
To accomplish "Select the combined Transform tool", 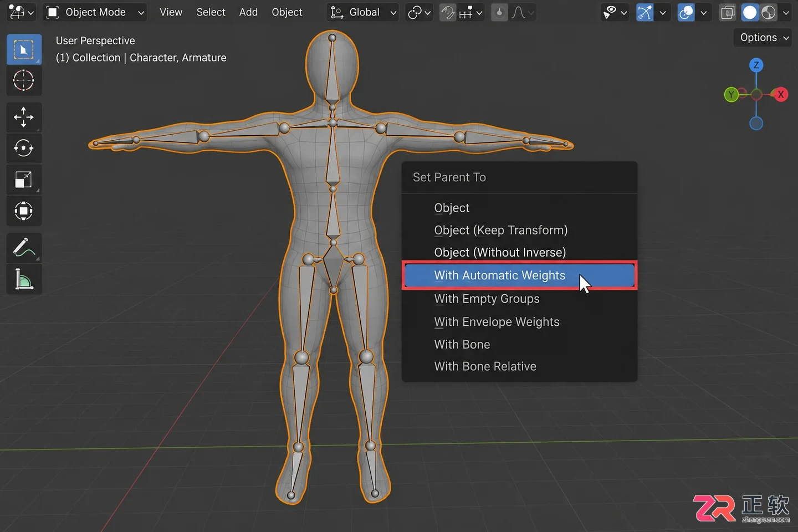I will coord(24,211).
